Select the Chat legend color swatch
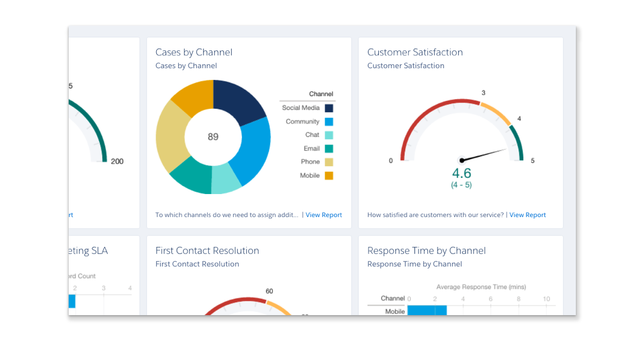This screenshot has height=343, width=644. point(329,135)
